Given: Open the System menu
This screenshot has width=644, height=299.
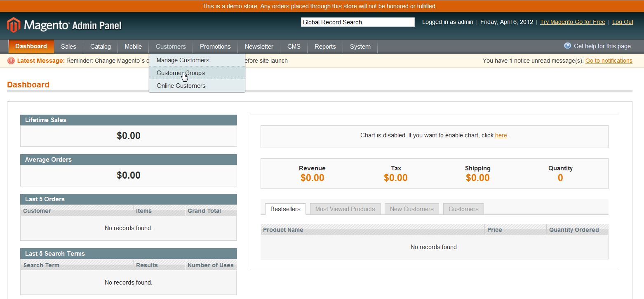Looking at the screenshot, I should pos(360,47).
